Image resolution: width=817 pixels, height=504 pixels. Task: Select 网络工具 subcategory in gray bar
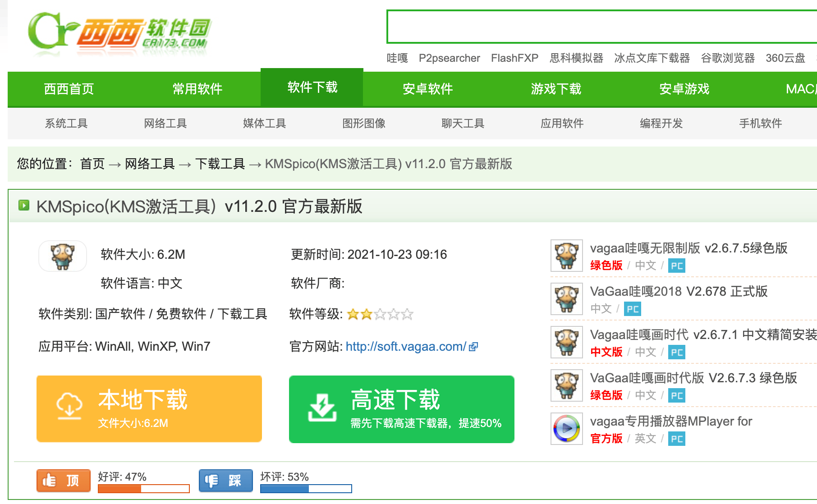pos(165,124)
